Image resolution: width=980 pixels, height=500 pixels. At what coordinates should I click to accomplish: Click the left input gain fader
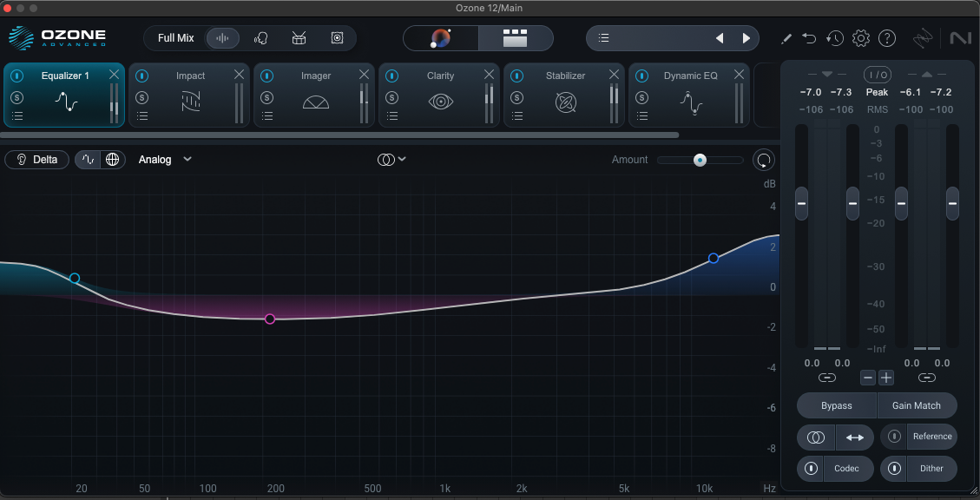tap(801, 203)
